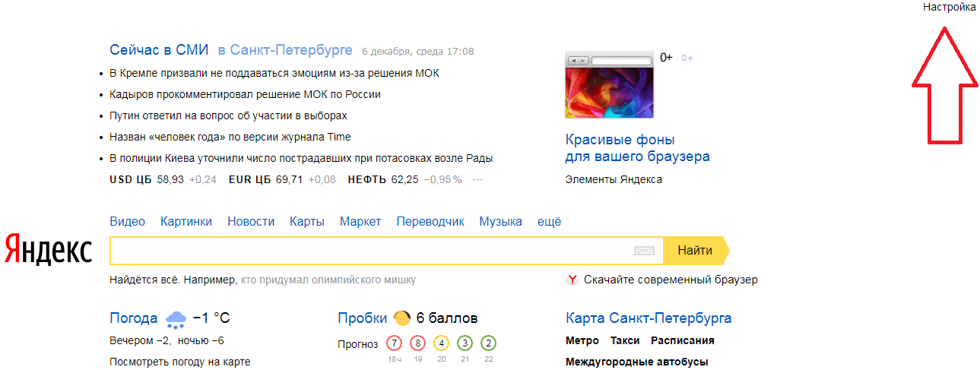Open the Маркет tab
The width and height of the screenshot is (980, 370).
tap(360, 221)
